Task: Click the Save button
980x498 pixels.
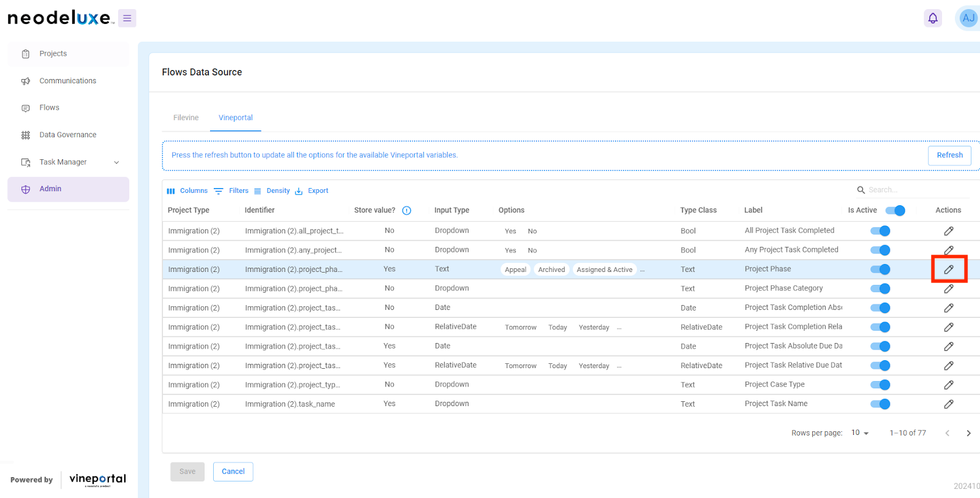Action: click(x=187, y=472)
